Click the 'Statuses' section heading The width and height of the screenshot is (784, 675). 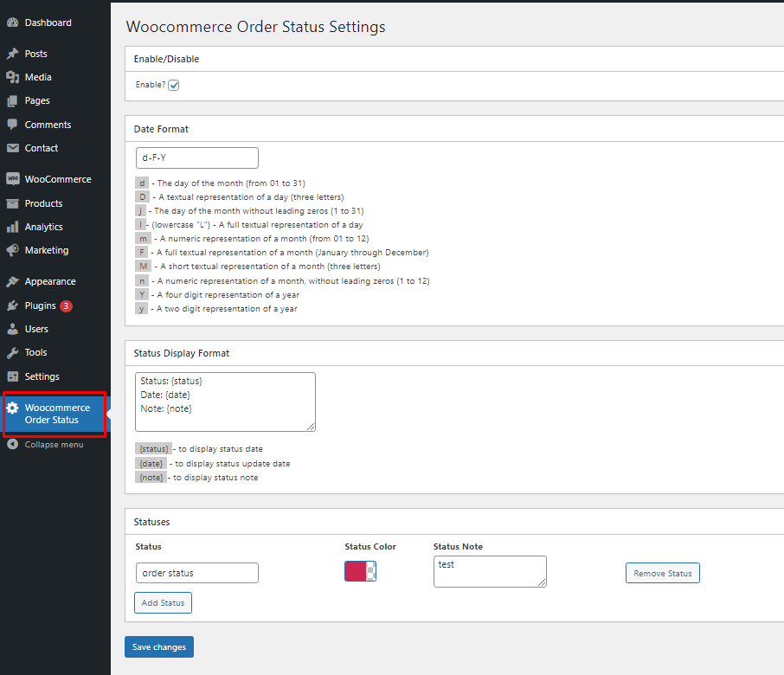click(151, 522)
